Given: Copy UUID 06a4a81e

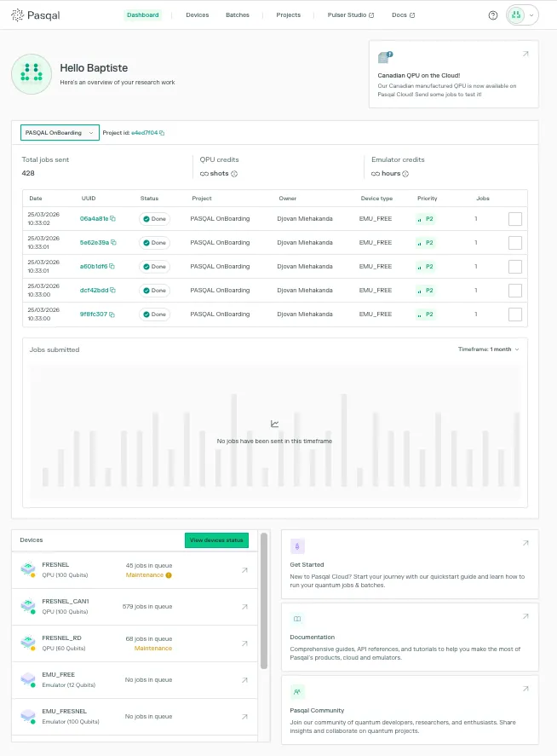Looking at the screenshot, I should [112, 219].
